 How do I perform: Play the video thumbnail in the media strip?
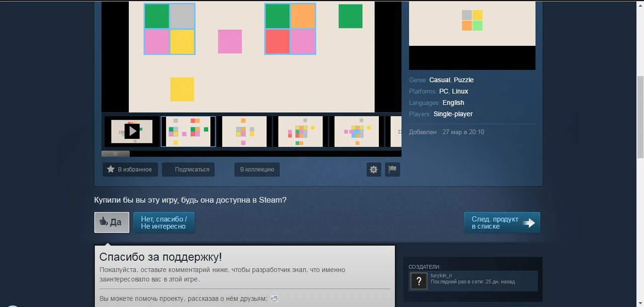tap(132, 131)
